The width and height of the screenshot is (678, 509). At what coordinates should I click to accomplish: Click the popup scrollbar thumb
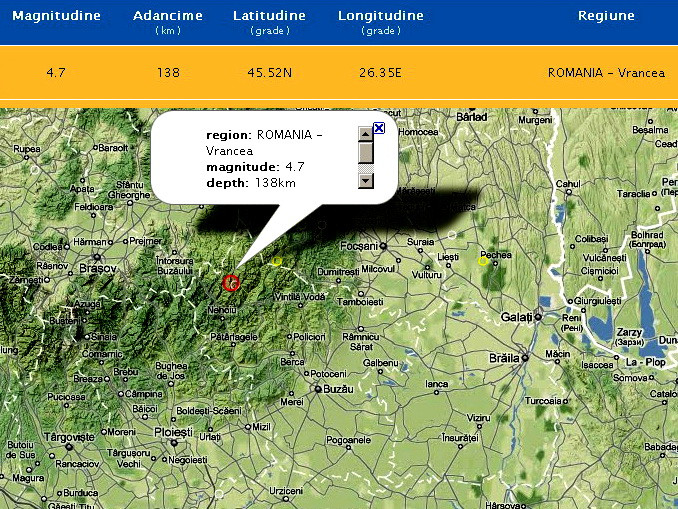pos(366,152)
